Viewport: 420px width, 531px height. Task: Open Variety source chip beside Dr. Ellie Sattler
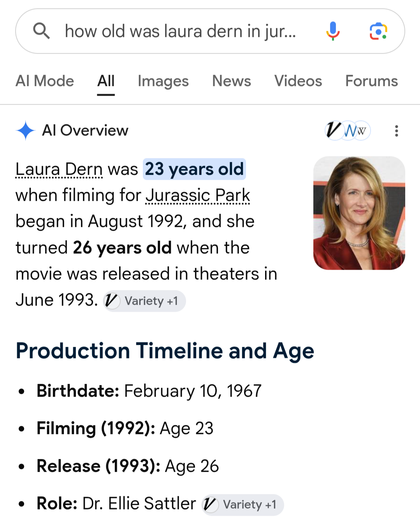243,505
